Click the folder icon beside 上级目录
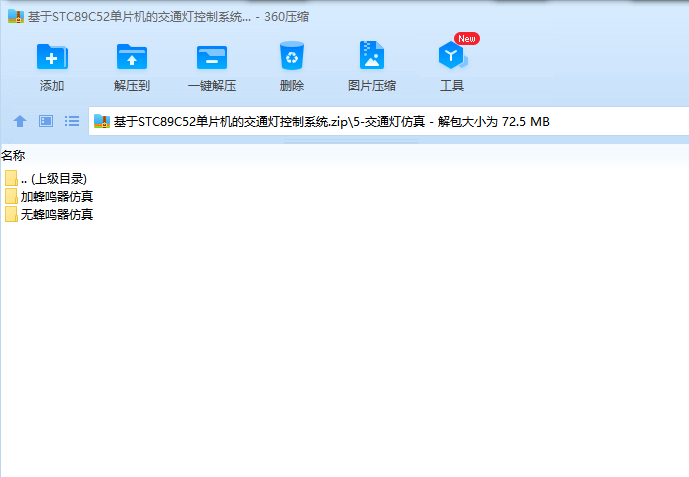The height and width of the screenshot is (477, 689). (x=11, y=178)
